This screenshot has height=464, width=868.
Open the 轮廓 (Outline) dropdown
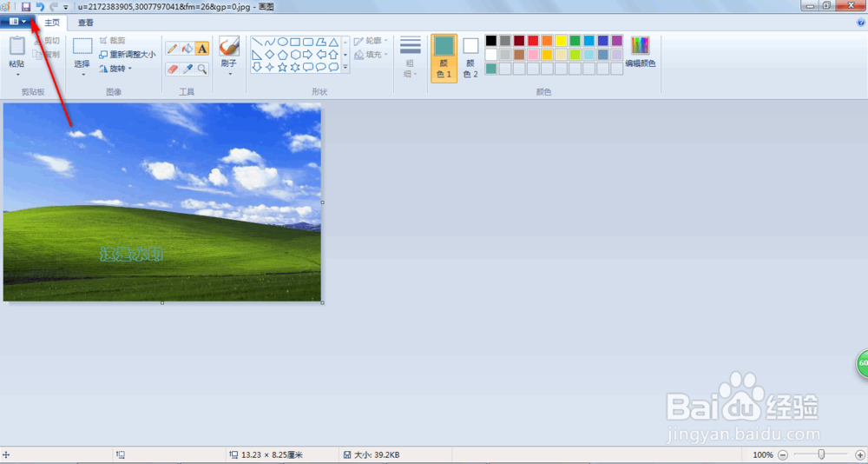coord(372,41)
